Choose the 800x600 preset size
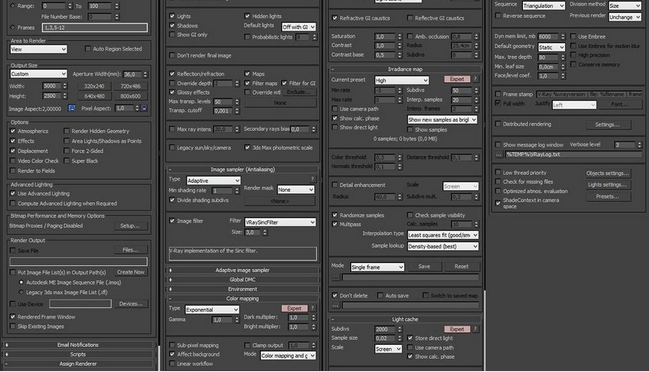Viewport: 649px width, 372px height. click(130, 96)
